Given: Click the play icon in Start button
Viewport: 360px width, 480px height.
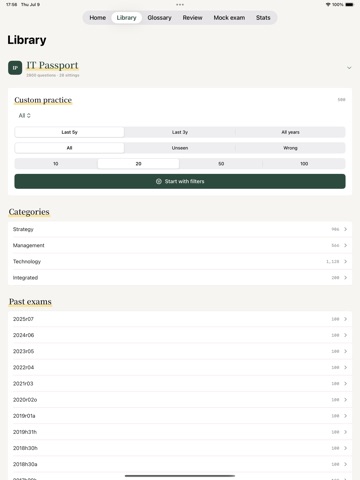Looking at the screenshot, I should click(x=159, y=181).
